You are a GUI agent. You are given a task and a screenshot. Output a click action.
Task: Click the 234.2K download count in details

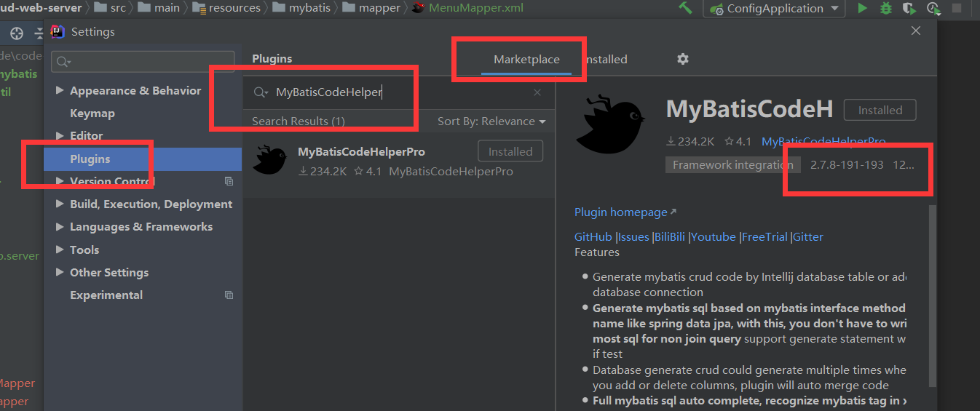tap(690, 142)
